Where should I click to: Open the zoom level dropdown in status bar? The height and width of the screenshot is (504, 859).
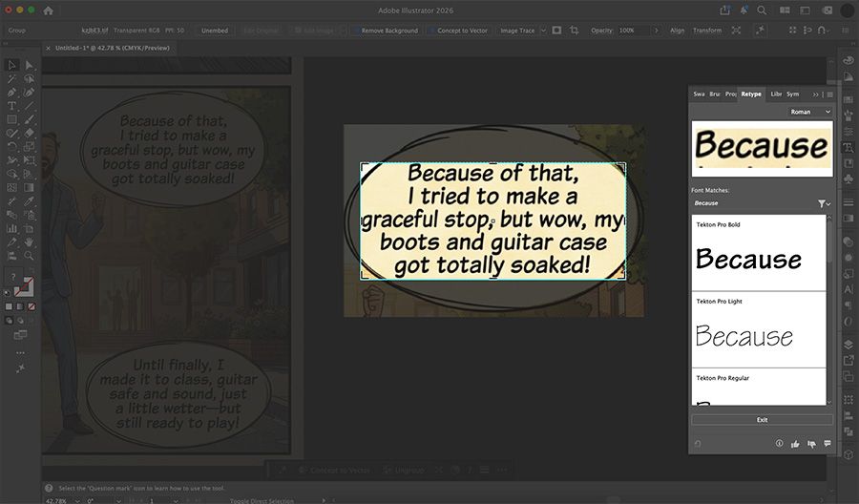point(76,501)
